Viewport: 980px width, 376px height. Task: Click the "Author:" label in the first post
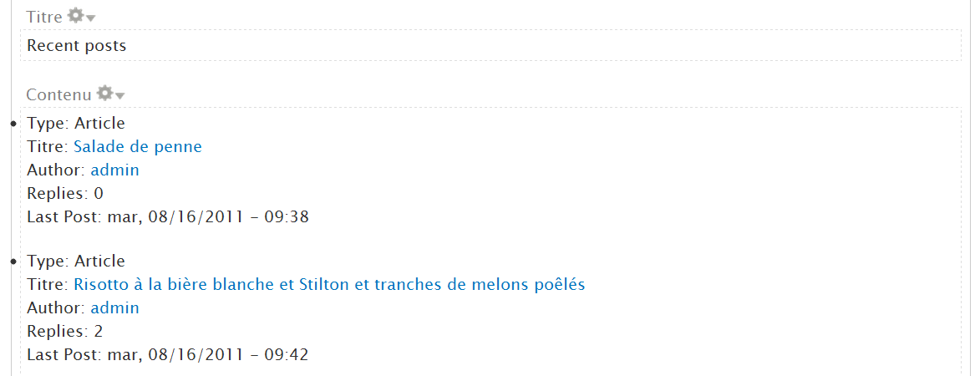[x=56, y=170]
